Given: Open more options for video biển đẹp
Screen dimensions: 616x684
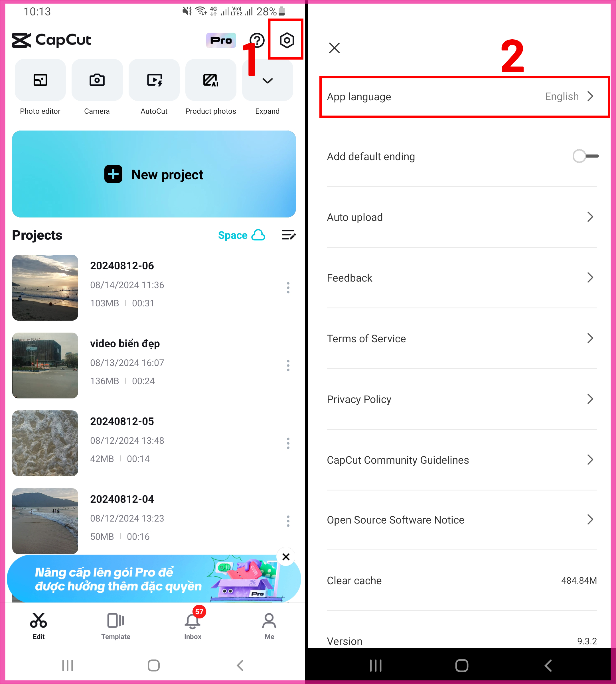Looking at the screenshot, I should 288,365.
